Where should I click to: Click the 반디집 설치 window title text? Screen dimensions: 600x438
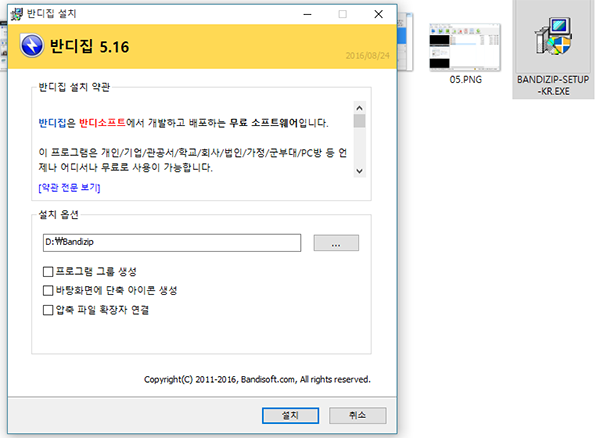[x=52, y=14]
